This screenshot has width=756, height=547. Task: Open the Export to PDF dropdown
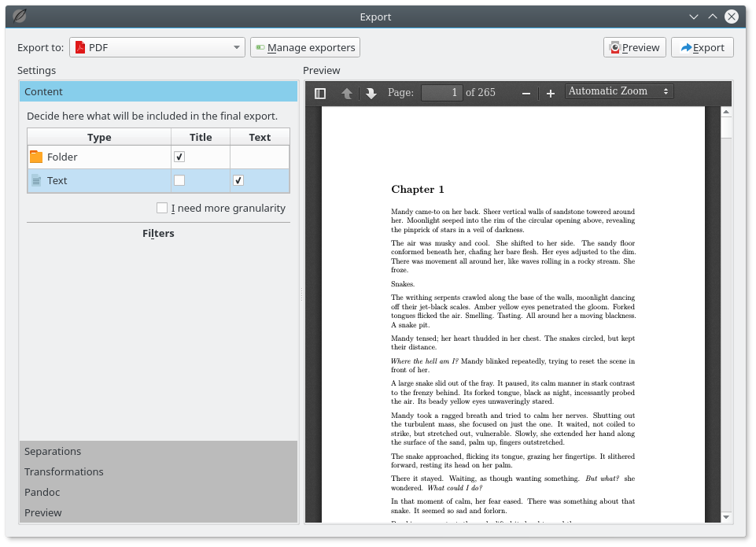pyautogui.click(x=157, y=47)
